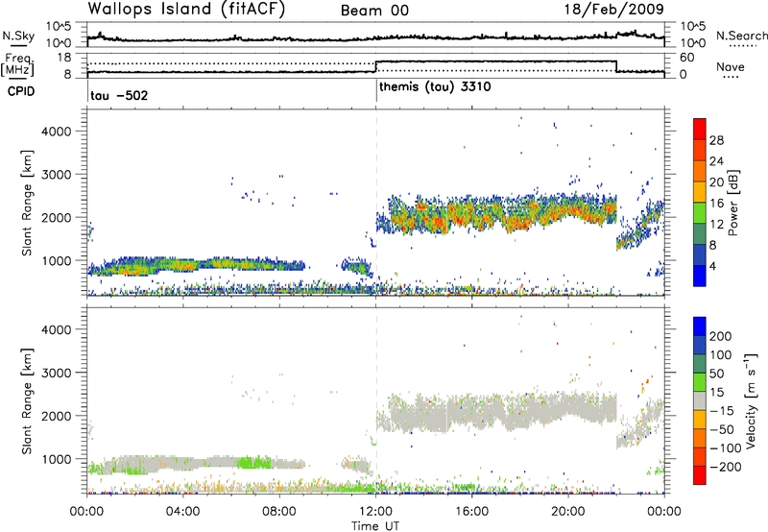768x532 pixels.
Task: Click the 'Slant Range [km]' label of power panel
Action: (x=27, y=203)
